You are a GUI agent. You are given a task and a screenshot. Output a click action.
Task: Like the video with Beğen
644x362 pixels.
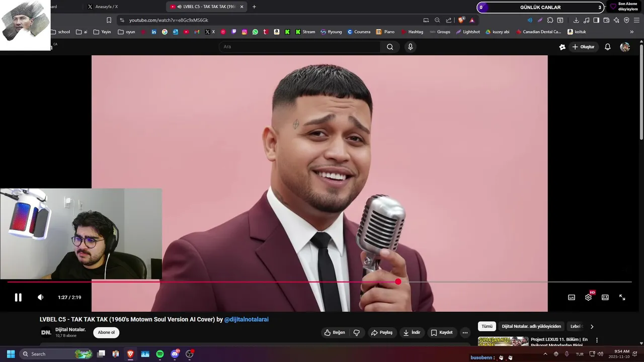[x=335, y=332]
